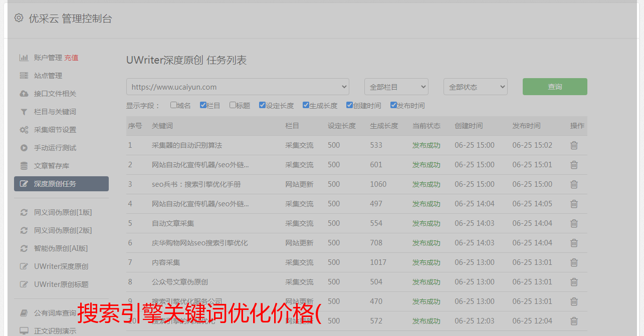This screenshot has width=644, height=336.
Task: Remove row 6 with its trash icon
Action: [x=574, y=243]
